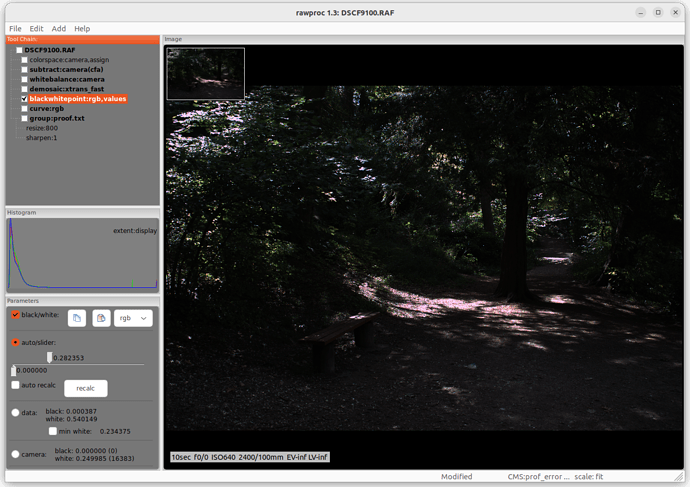Screen dimensions: 690x487
Task: Select the camera radio button
Action: point(15,454)
